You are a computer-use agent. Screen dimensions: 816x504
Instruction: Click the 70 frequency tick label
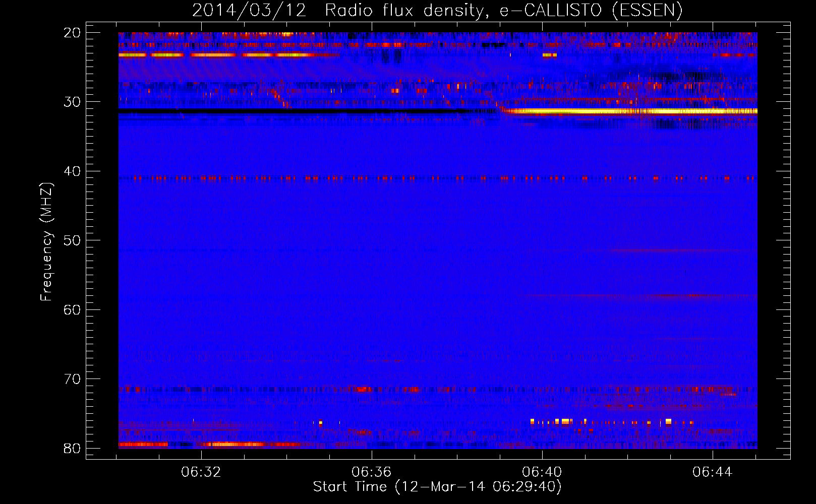(72, 379)
